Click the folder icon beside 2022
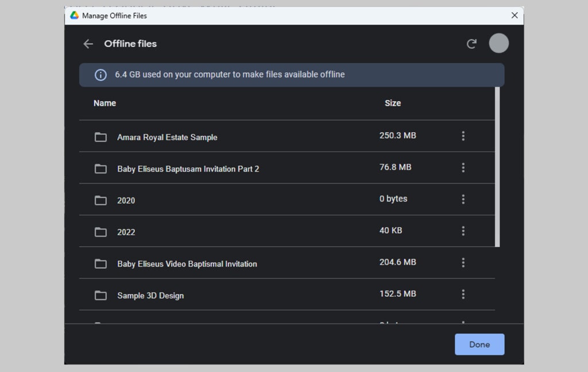 [100, 232]
